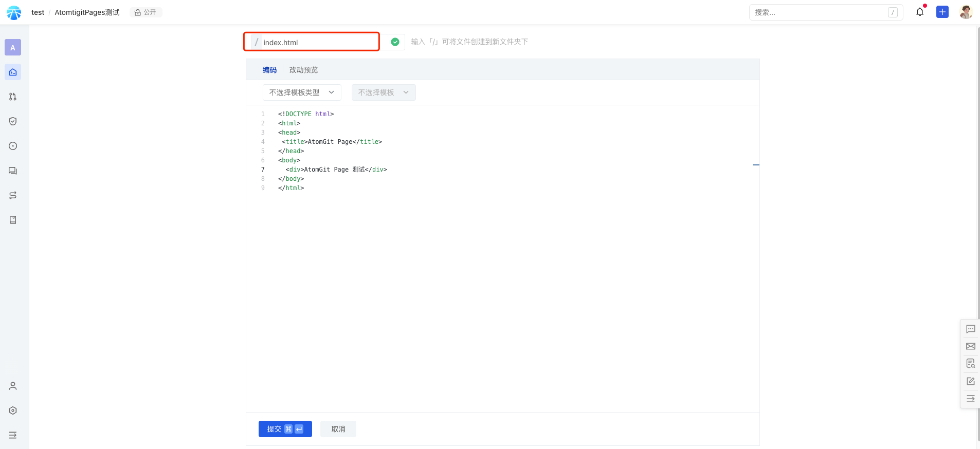Open the pull requests sidebar icon

tap(13, 97)
